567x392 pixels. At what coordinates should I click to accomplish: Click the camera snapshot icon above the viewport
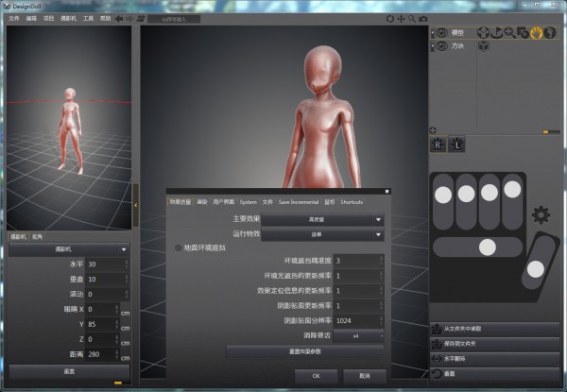tap(423, 18)
